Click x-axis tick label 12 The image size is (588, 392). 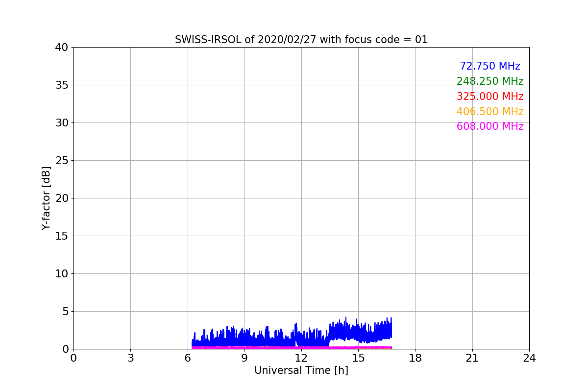coord(301,358)
